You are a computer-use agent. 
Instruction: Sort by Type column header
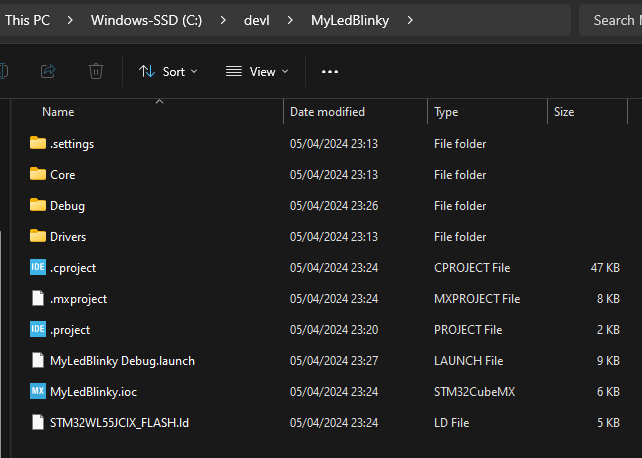(446, 112)
